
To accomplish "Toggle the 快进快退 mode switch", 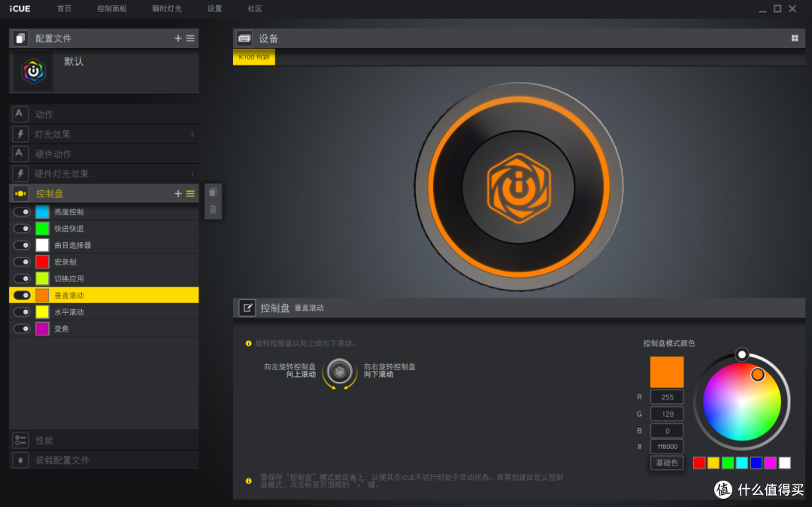I will (22, 229).
